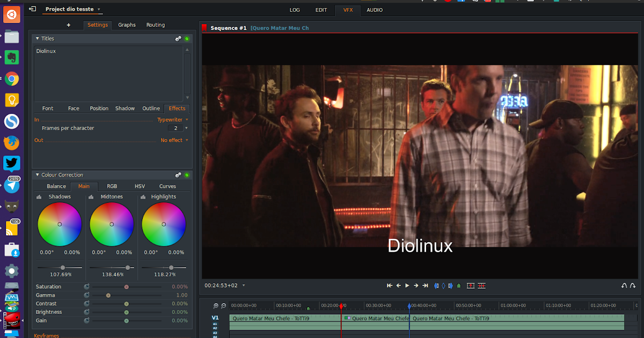This screenshot has height=338, width=644.
Task: Click the Diolinux title text field
Action: click(x=109, y=73)
